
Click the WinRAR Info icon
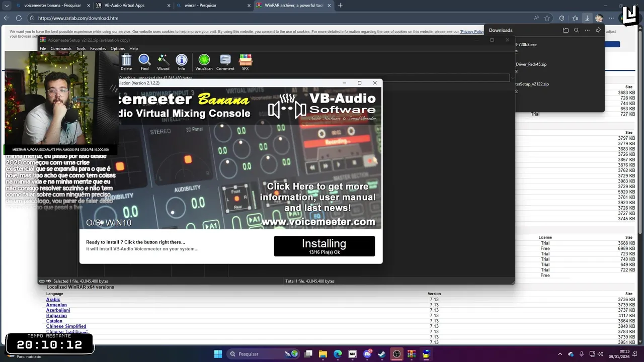pyautogui.click(x=182, y=63)
